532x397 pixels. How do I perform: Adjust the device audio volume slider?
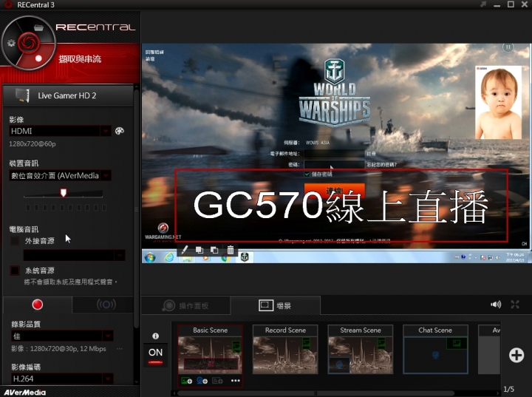pyautogui.click(x=64, y=193)
